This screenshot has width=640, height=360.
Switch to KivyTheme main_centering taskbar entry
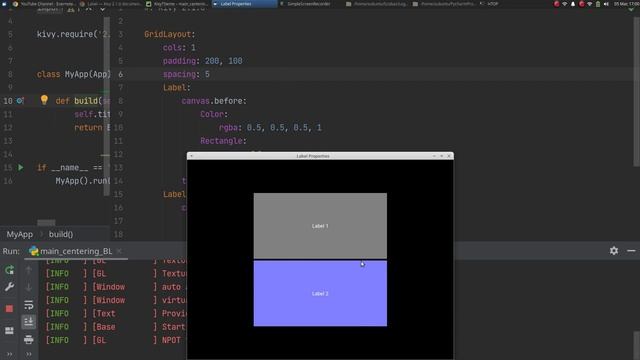coord(176,4)
